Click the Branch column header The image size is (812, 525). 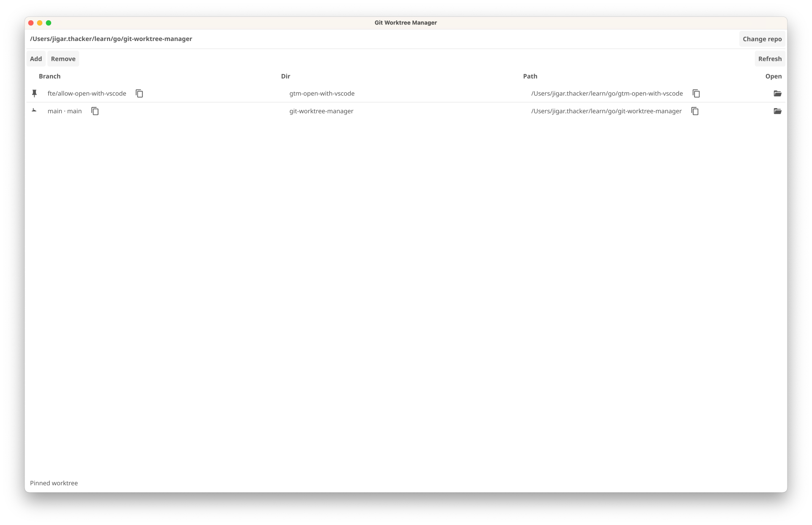click(49, 76)
